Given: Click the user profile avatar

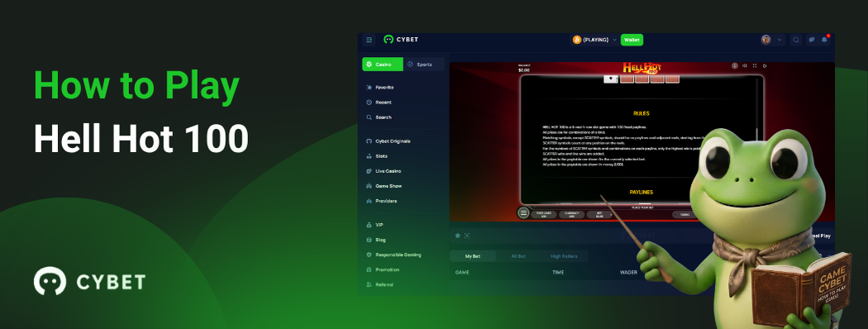Looking at the screenshot, I should tap(765, 40).
